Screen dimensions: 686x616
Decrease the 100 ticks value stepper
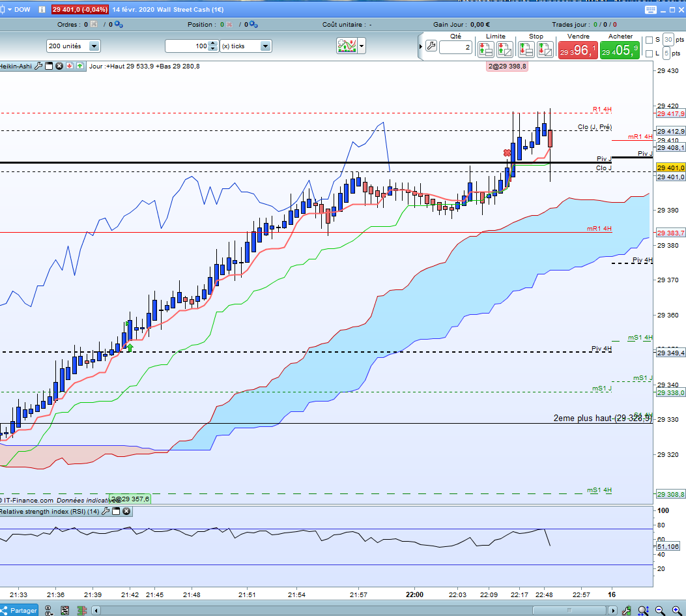212,49
